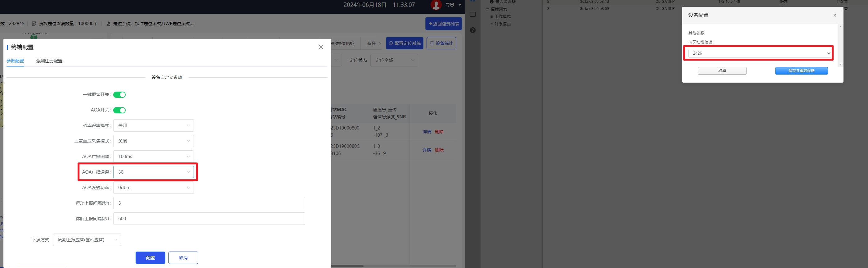Click the 其他参数 heading in 设备配置
This screenshot has width=868, height=268.
tap(696, 33)
